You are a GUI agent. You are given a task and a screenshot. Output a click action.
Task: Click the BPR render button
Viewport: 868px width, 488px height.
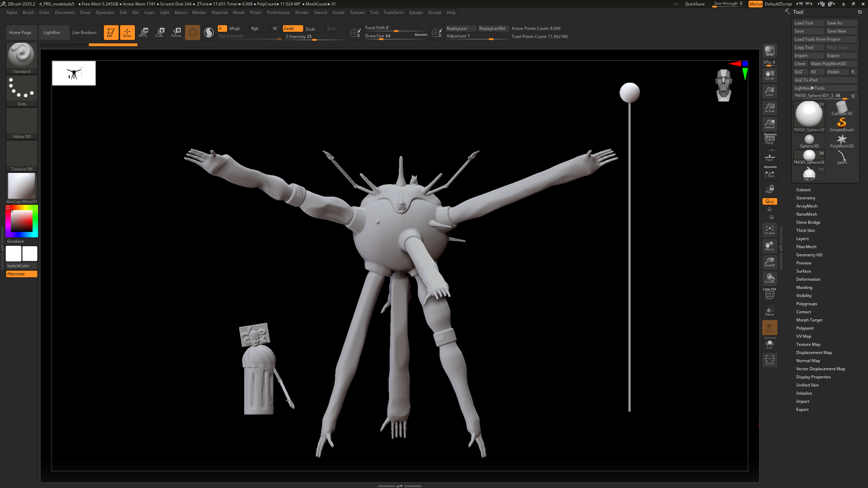pyautogui.click(x=769, y=51)
